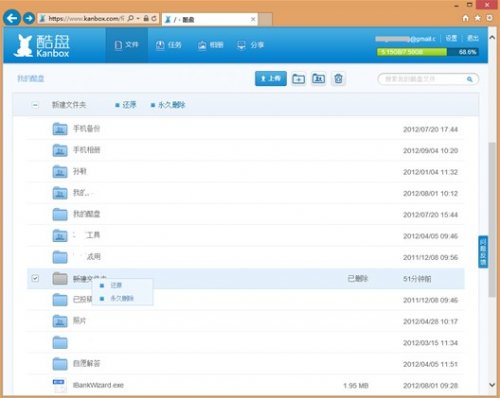500x398 pixels.
Task: Click the Kanbox logo
Action: tap(41, 46)
